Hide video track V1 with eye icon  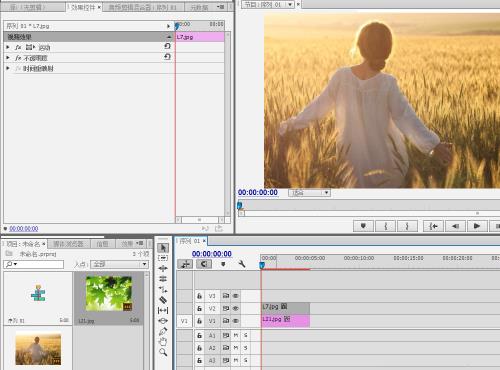coord(235,321)
